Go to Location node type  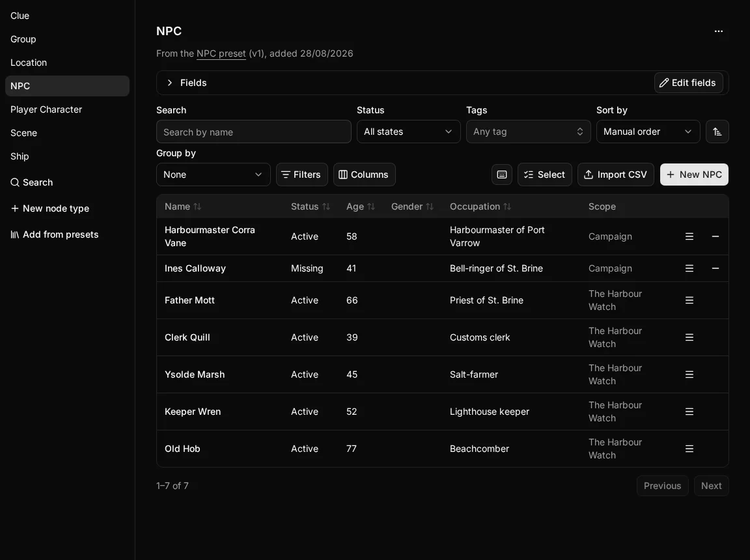tap(67, 63)
